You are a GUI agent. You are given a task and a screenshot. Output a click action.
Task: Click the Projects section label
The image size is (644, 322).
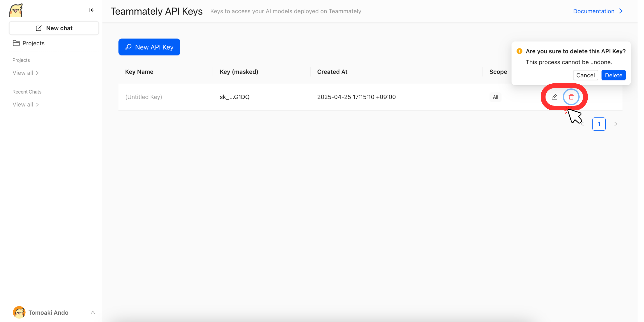pos(21,60)
